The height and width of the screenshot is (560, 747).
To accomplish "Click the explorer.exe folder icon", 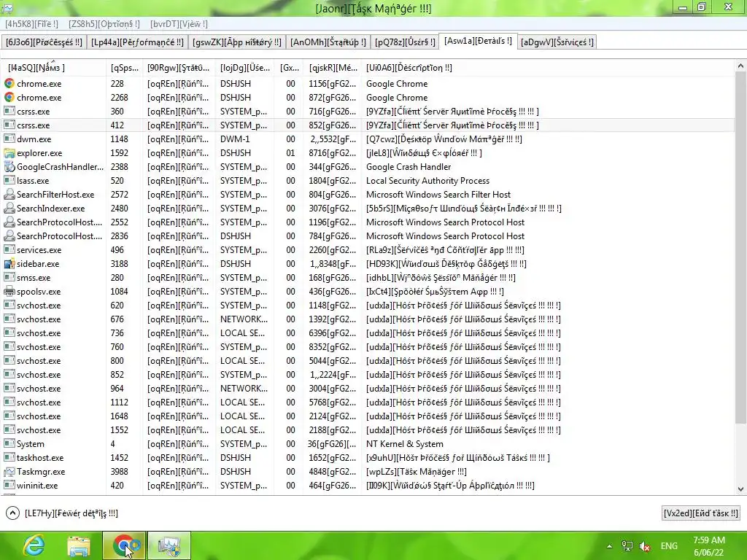I will pyautogui.click(x=9, y=153).
